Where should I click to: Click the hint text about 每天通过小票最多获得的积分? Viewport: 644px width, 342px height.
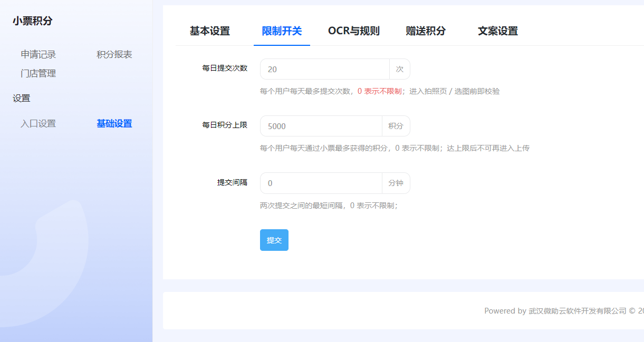[x=395, y=148]
